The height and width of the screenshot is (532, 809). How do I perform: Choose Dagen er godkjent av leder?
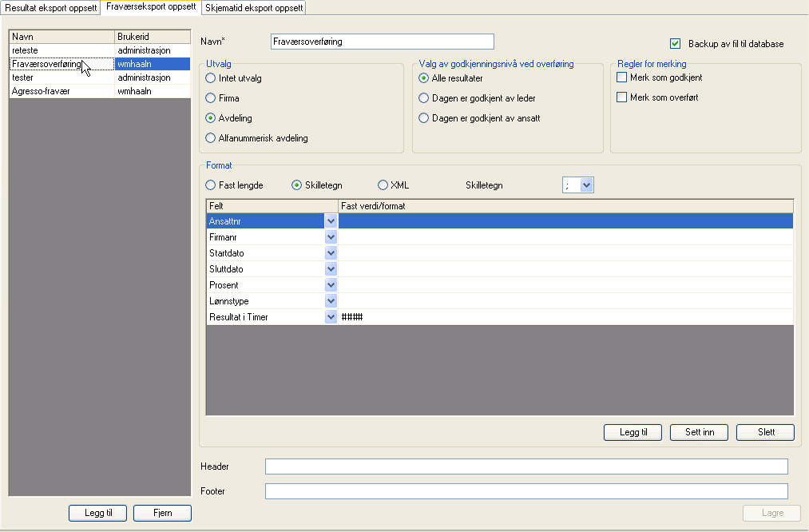[x=423, y=98]
